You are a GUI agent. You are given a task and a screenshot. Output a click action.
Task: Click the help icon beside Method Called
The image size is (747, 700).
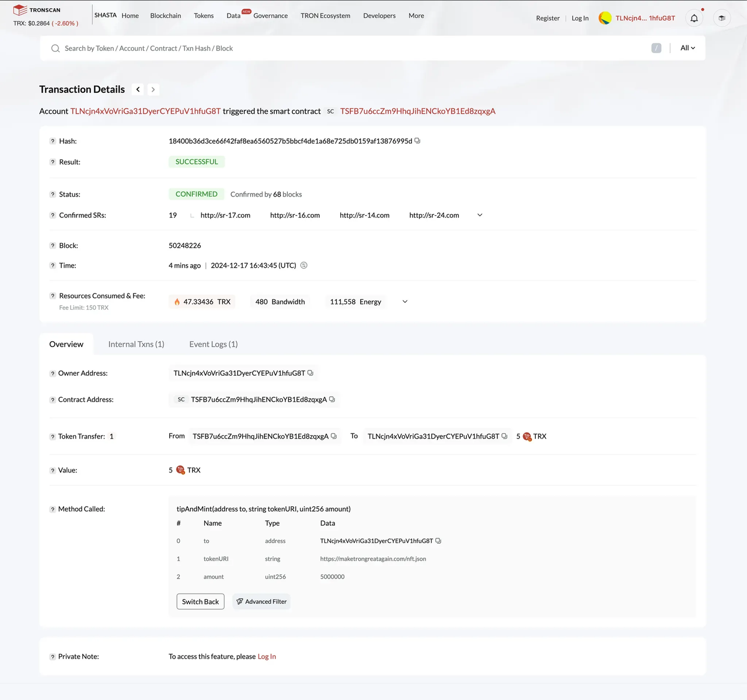click(x=53, y=509)
